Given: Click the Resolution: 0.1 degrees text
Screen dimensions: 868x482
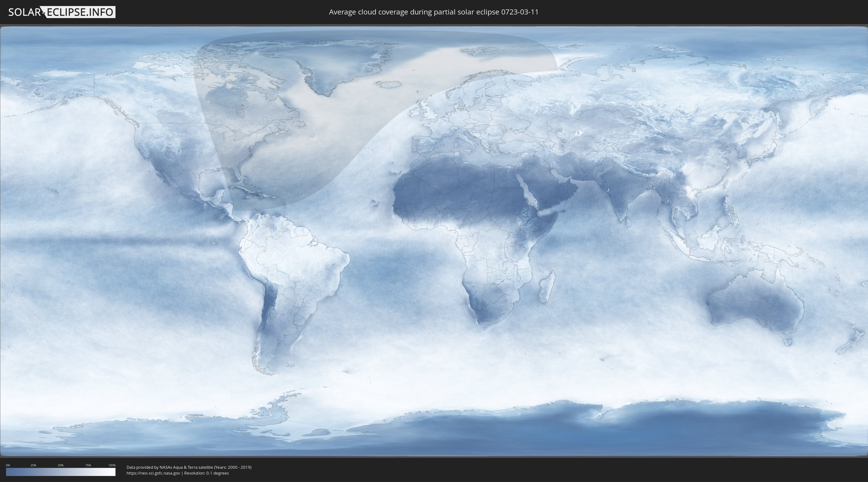Looking at the screenshot, I should click(x=206, y=473).
